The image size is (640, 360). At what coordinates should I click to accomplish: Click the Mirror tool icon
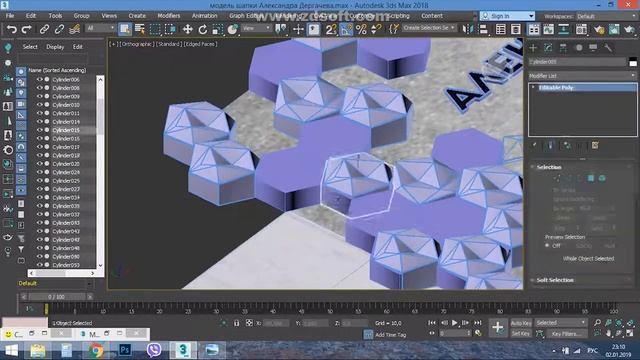467,29
